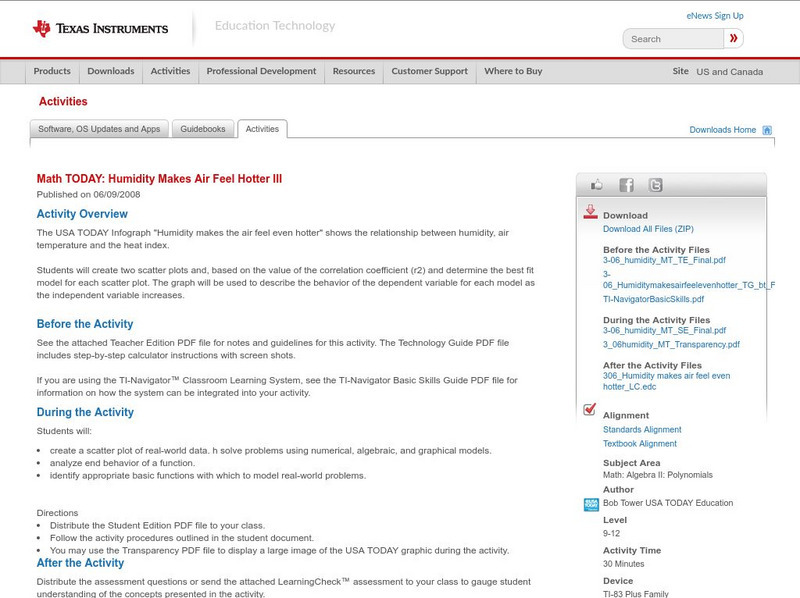
Task: Open Textbook Alignment link
Action: (640, 444)
